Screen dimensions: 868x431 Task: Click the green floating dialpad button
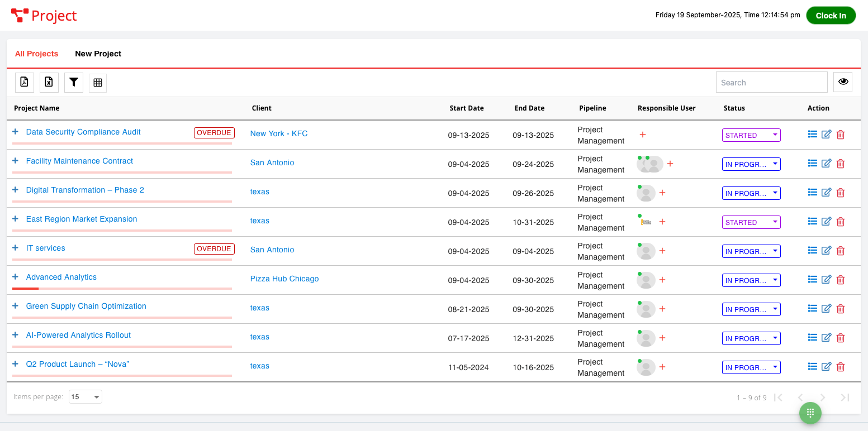click(810, 413)
